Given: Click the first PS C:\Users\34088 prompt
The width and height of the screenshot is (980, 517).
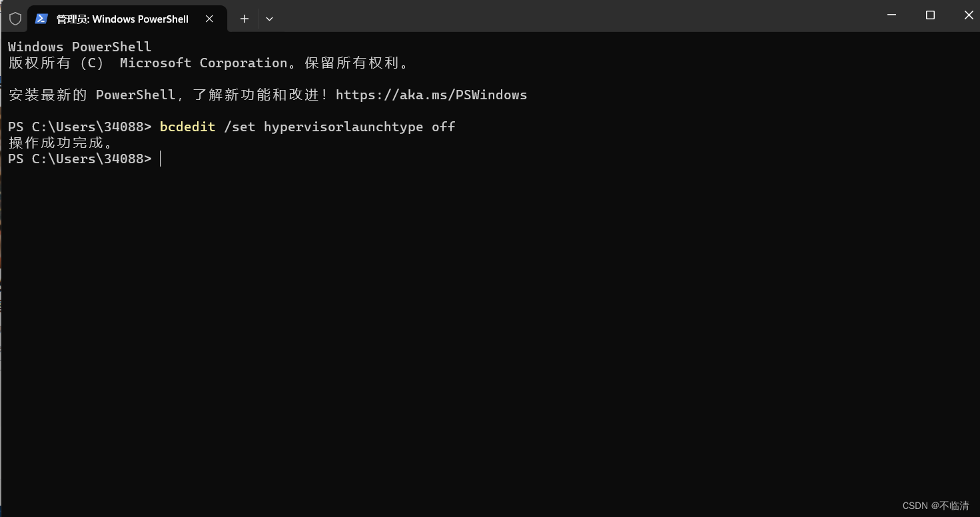Looking at the screenshot, I should [80, 127].
